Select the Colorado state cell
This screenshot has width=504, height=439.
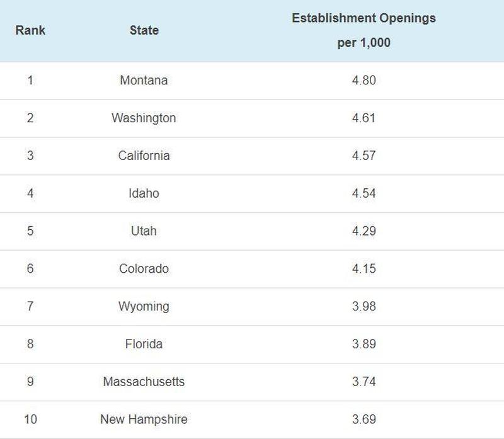(x=144, y=269)
